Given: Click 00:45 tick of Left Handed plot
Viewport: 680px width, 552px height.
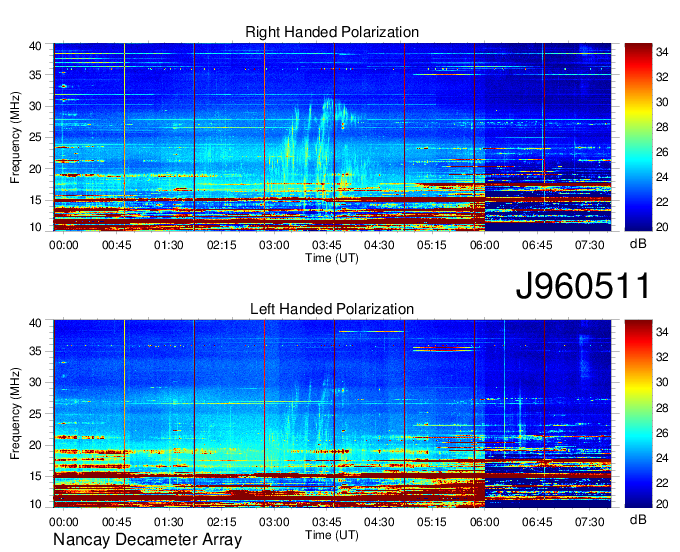Looking at the screenshot, I should coord(116,522).
